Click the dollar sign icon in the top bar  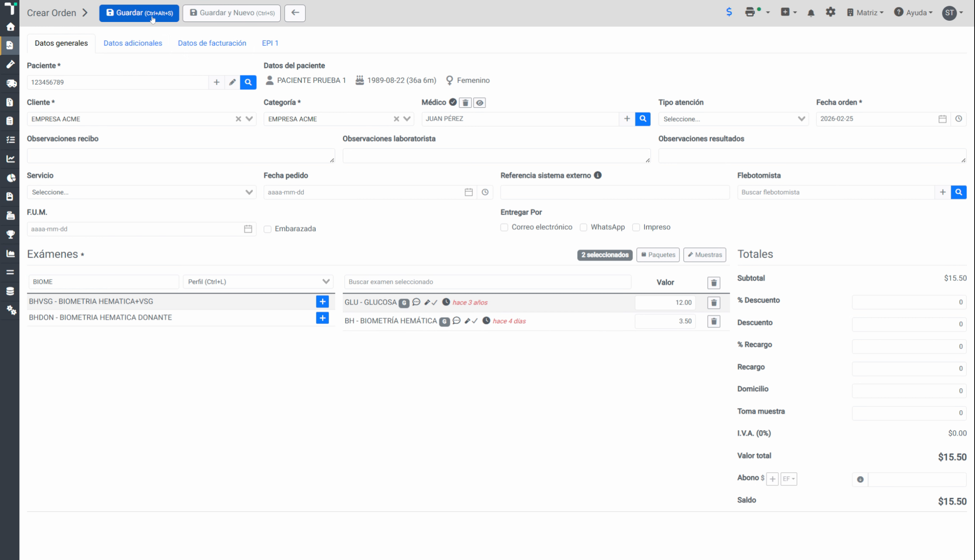[729, 12]
